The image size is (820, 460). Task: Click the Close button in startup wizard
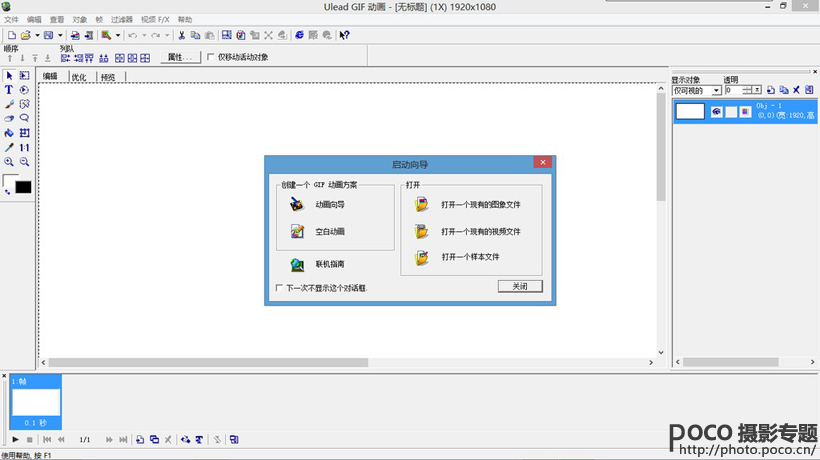(520, 286)
